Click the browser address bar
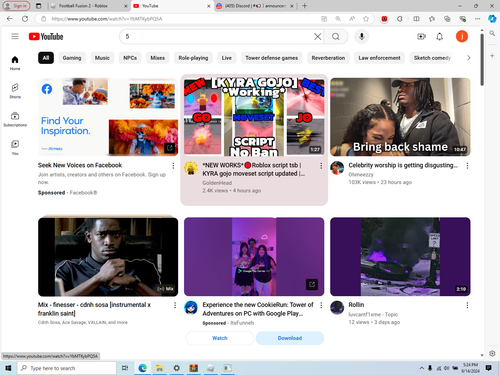 point(183,19)
